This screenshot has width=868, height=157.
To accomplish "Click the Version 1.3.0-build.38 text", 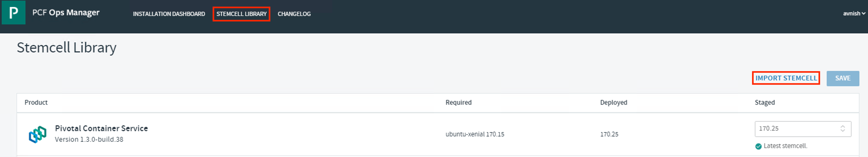I will (89, 139).
